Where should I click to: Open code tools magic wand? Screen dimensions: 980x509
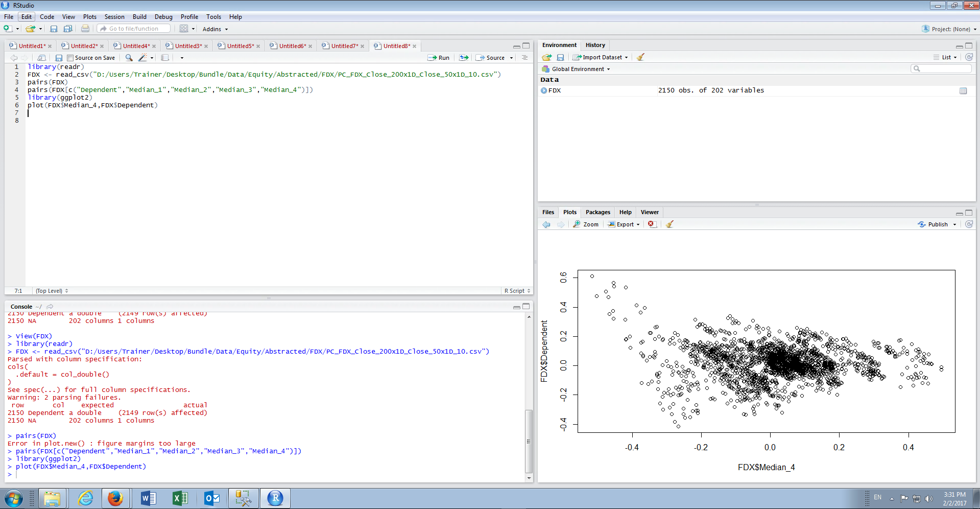(x=142, y=58)
